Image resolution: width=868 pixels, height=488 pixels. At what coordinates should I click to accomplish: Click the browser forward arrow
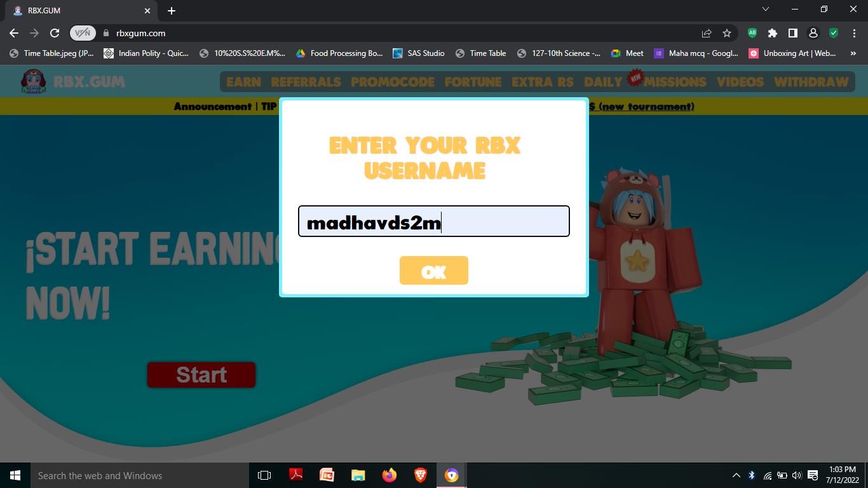pos(34,33)
